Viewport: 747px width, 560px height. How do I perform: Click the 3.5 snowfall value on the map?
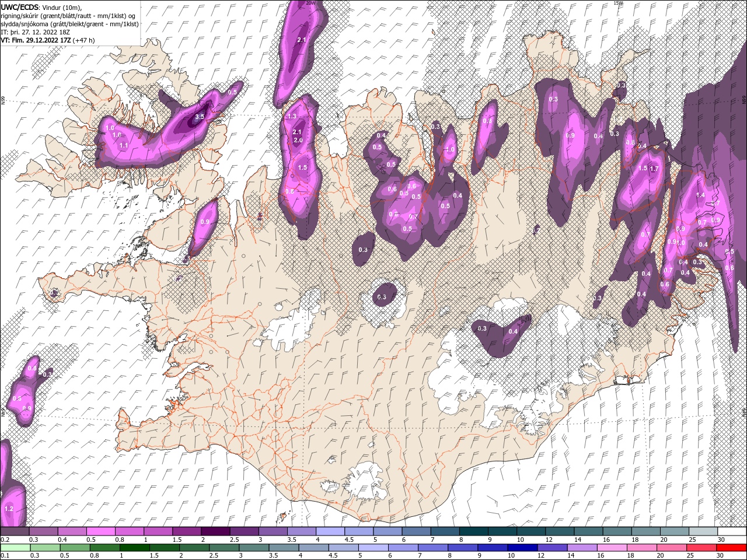click(x=199, y=117)
